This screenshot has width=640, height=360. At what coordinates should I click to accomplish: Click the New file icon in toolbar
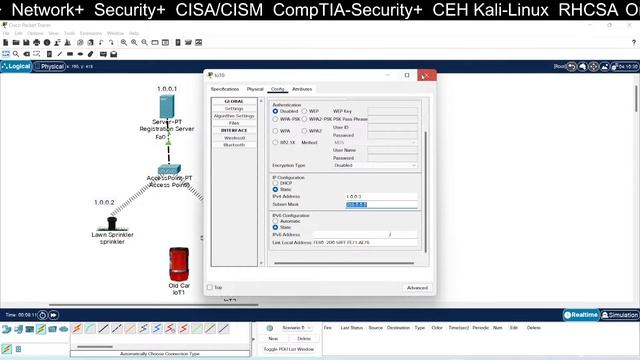coord(6,42)
